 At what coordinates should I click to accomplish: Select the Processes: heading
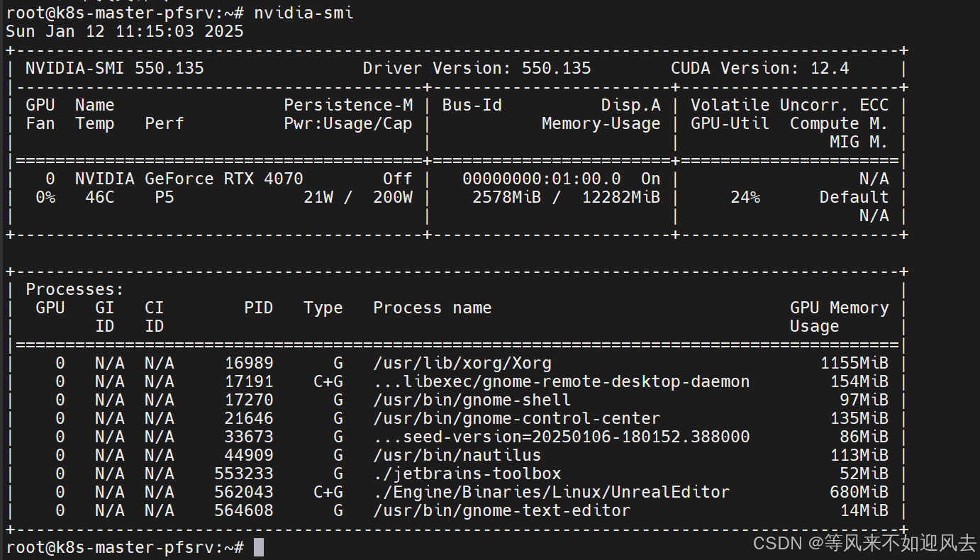tap(75, 289)
